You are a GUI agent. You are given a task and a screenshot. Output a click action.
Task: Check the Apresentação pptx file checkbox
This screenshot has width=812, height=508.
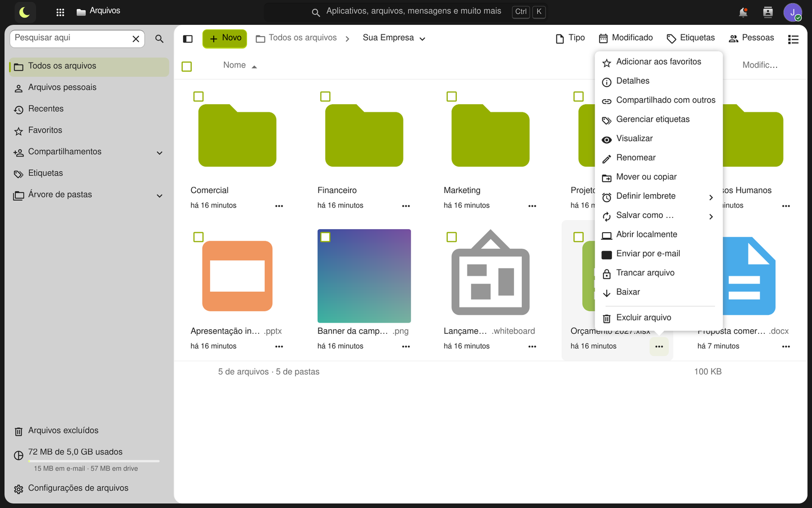pyautogui.click(x=198, y=237)
